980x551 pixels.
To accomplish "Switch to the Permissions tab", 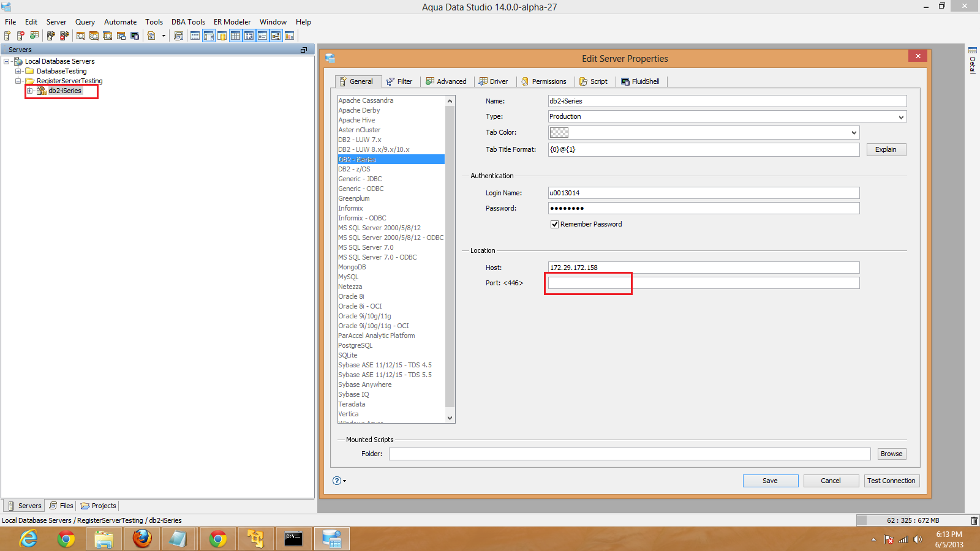I will (x=543, y=81).
